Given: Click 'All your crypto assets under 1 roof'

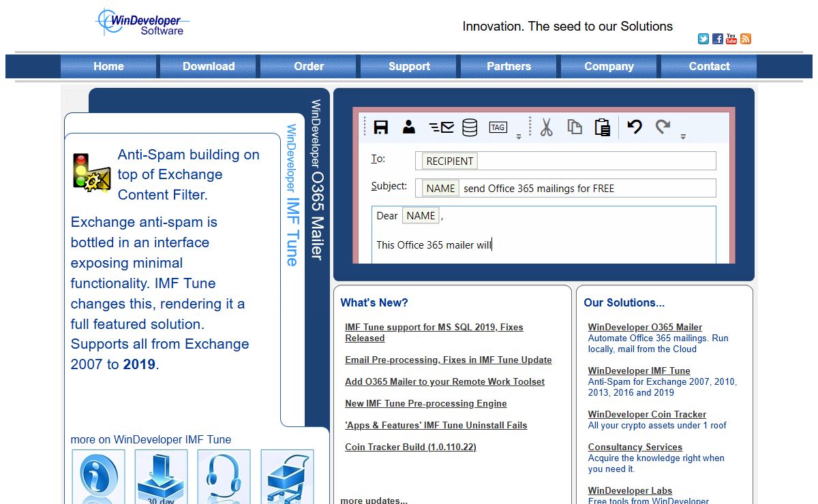Looking at the screenshot, I should 657,425.
